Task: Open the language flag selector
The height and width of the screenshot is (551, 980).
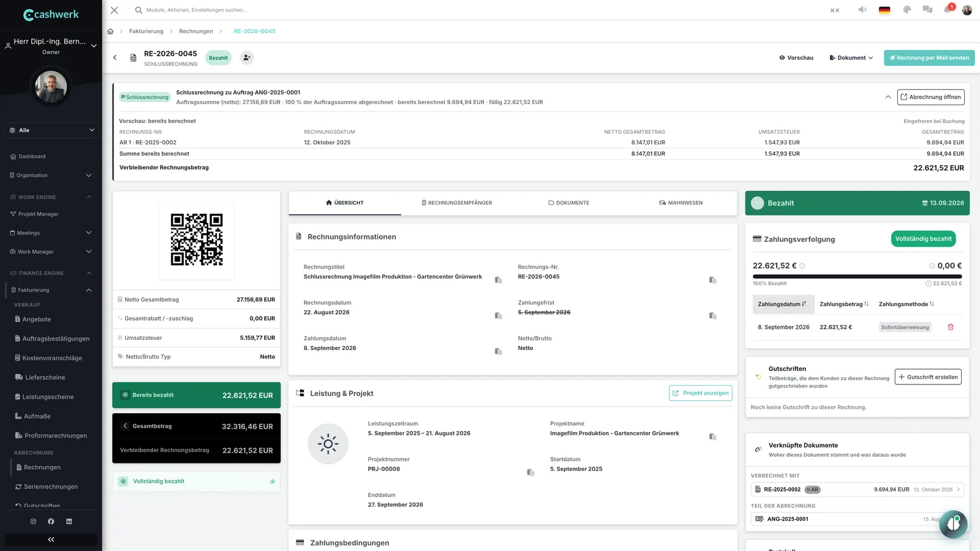Action: (x=884, y=10)
